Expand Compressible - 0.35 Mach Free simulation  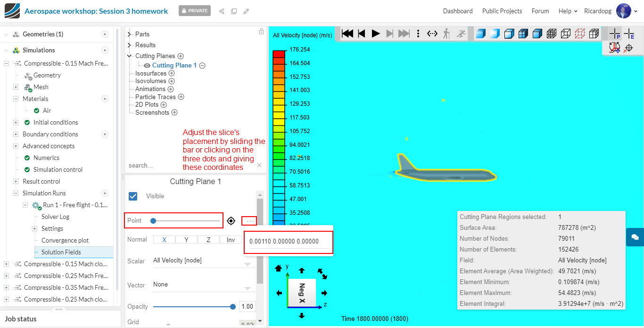6,287
